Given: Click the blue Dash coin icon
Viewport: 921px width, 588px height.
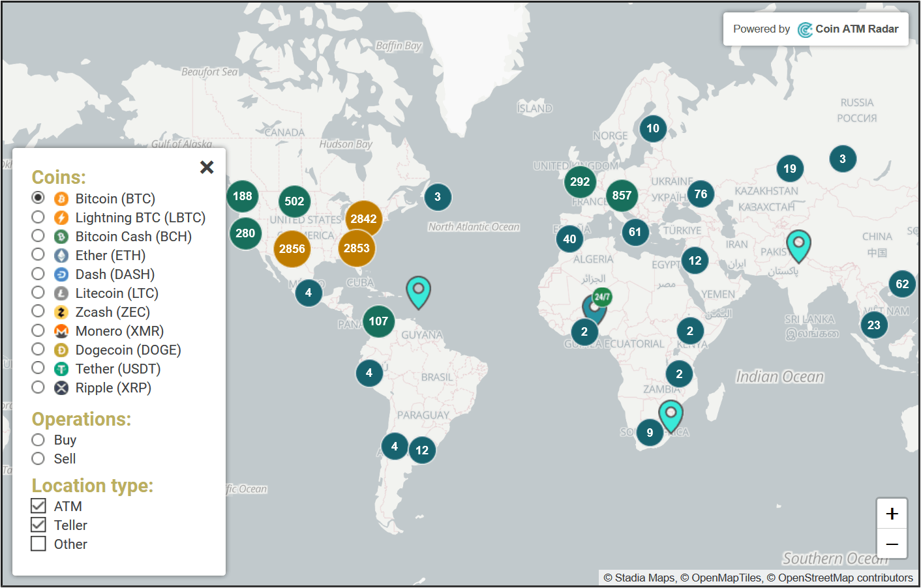Looking at the screenshot, I should click(x=61, y=274).
